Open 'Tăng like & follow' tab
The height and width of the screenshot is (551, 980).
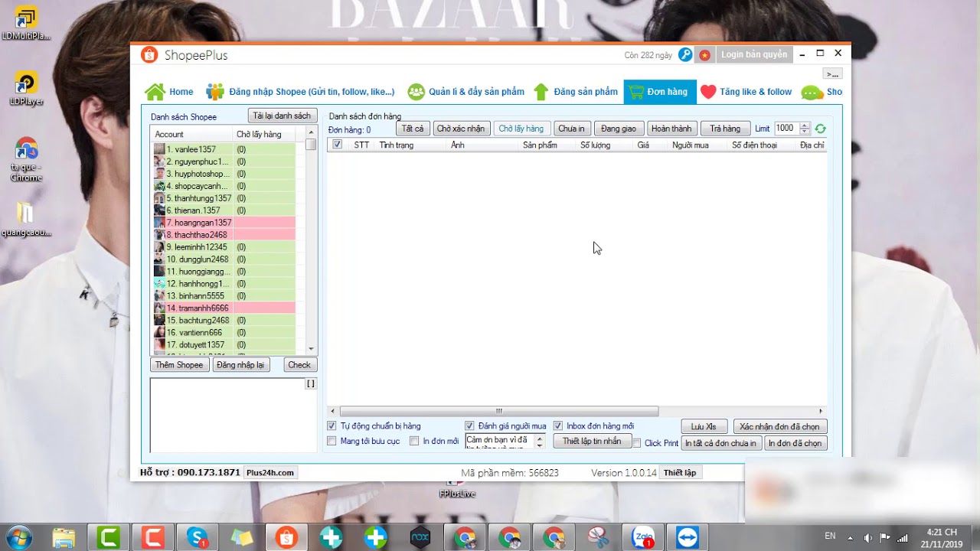click(x=746, y=92)
